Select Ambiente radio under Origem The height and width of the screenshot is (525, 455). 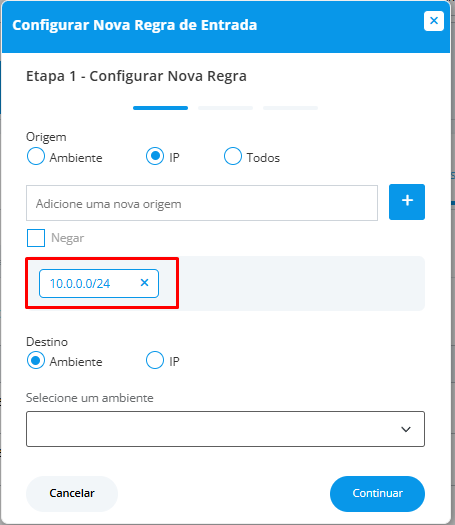pos(36,156)
